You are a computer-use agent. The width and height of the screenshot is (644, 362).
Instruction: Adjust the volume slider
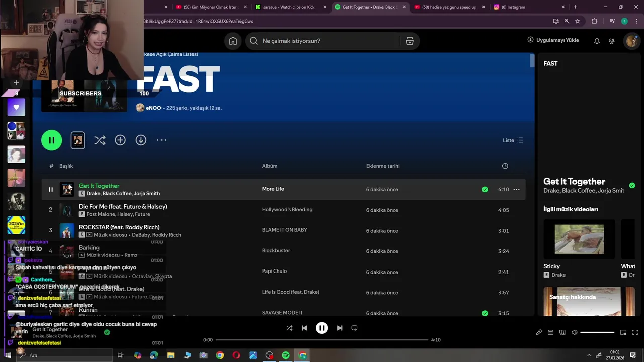click(x=597, y=333)
